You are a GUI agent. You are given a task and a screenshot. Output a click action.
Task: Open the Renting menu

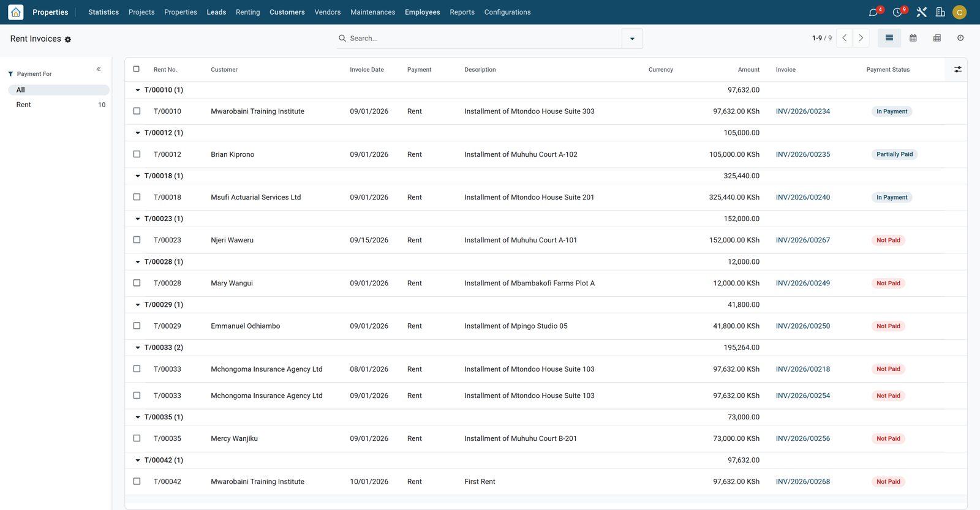248,12
